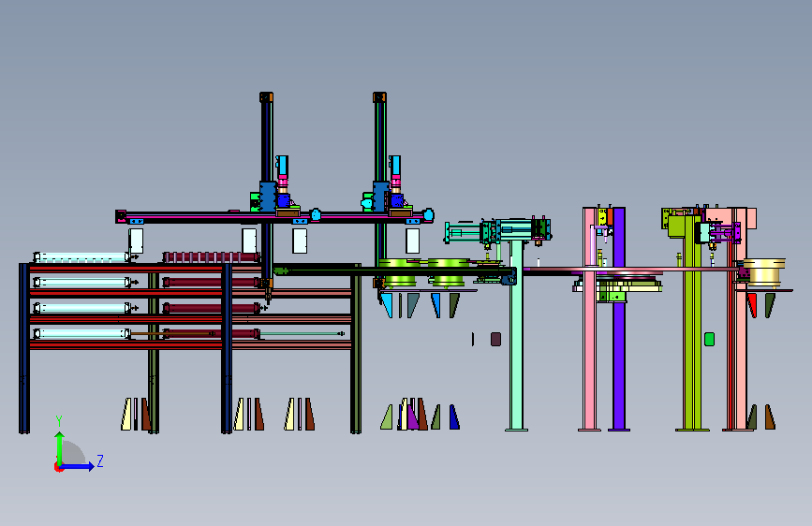Select the leftmost white plate under the gantry beam

[136, 241]
